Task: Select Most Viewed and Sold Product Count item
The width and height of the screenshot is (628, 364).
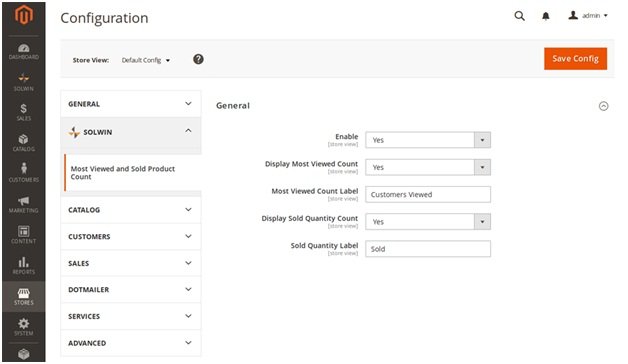Action: (132, 173)
